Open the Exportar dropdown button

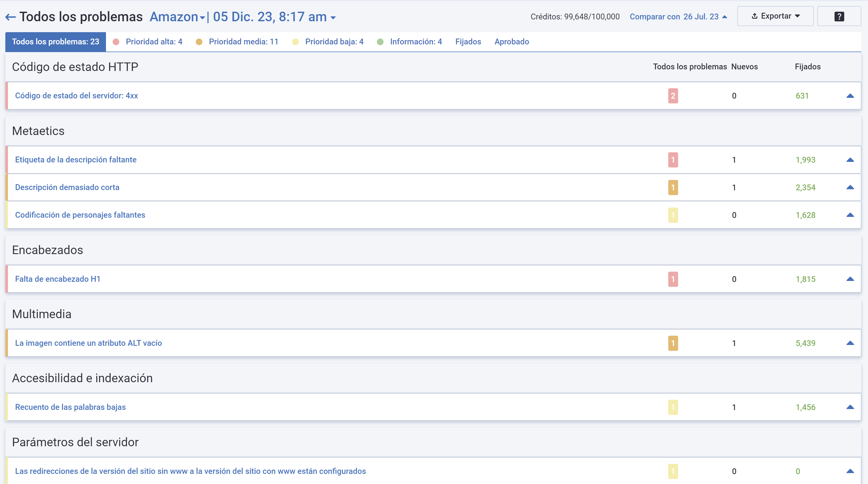775,16
